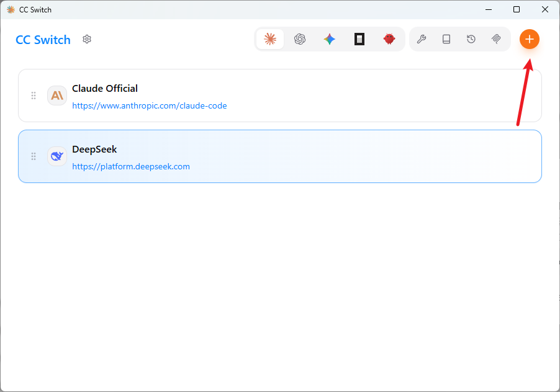Screen dimensions: 560x392
Task: Select the DeepSeek provider card
Action: coord(280,156)
